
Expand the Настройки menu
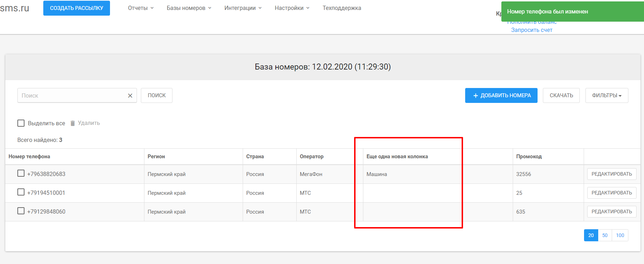tap(292, 8)
